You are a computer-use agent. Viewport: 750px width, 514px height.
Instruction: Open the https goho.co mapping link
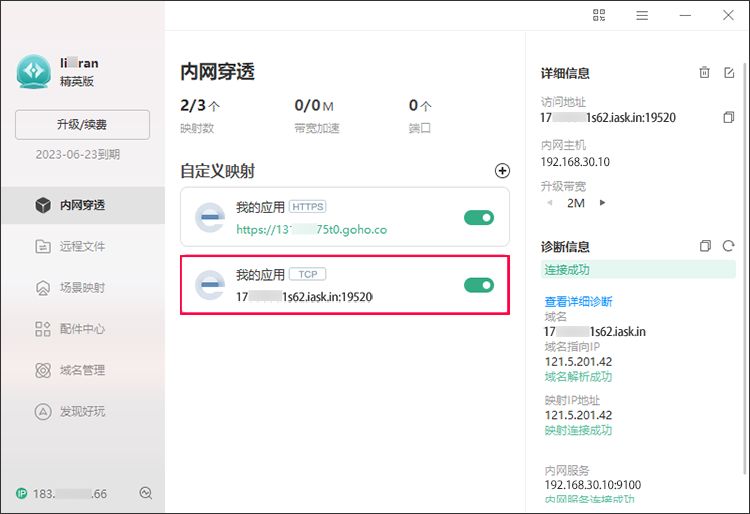(x=311, y=230)
